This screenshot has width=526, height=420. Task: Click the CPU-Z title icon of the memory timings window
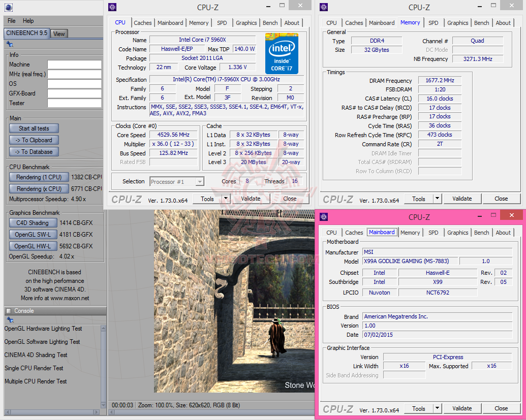pos(324,7)
